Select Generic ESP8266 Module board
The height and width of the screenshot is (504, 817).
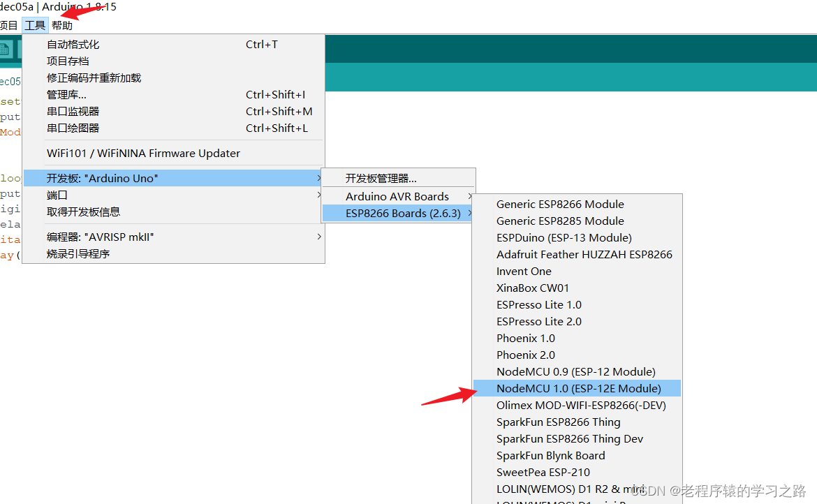[577, 204]
